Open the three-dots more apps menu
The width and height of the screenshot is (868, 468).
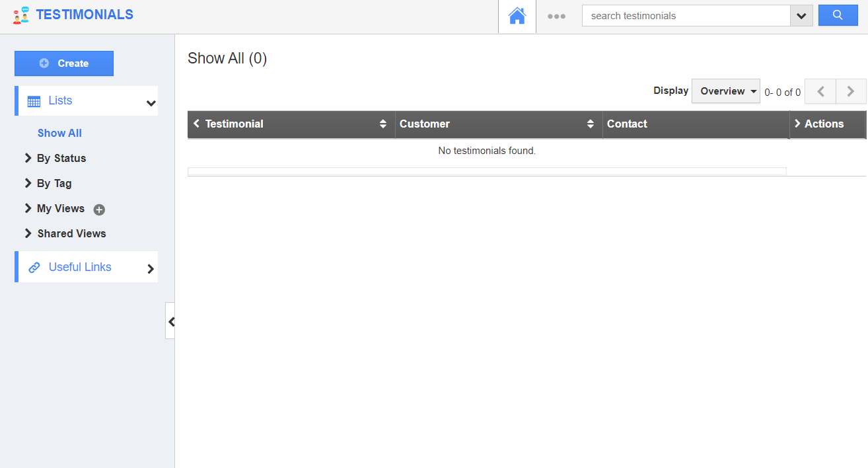(x=556, y=17)
